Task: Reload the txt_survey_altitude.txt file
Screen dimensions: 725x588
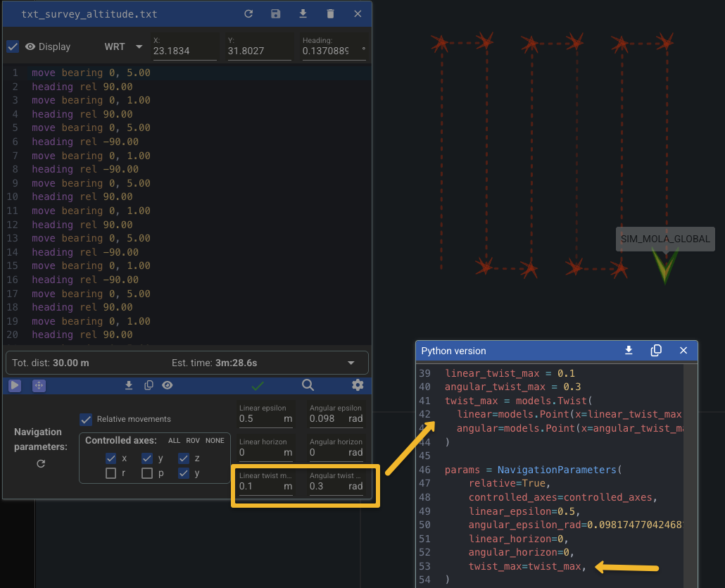Action: pyautogui.click(x=248, y=14)
